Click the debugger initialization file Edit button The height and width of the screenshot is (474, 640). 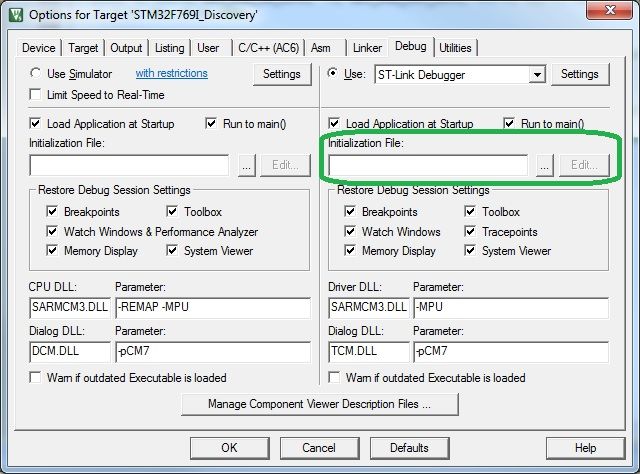(x=584, y=165)
